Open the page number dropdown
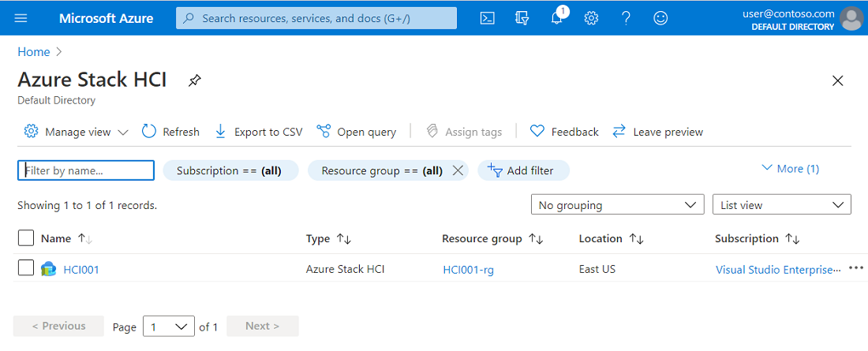Viewport: 868px width, 351px height. click(x=168, y=326)
